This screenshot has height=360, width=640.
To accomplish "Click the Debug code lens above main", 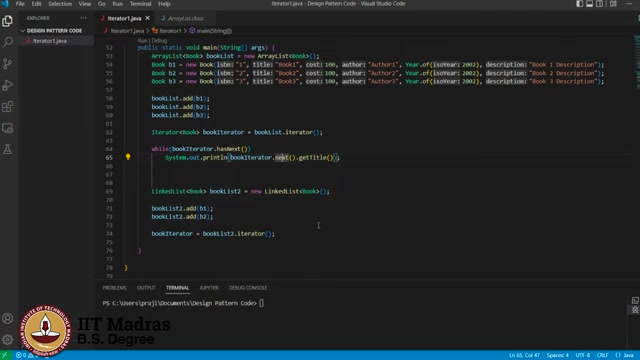I will (x=159, y=40).
